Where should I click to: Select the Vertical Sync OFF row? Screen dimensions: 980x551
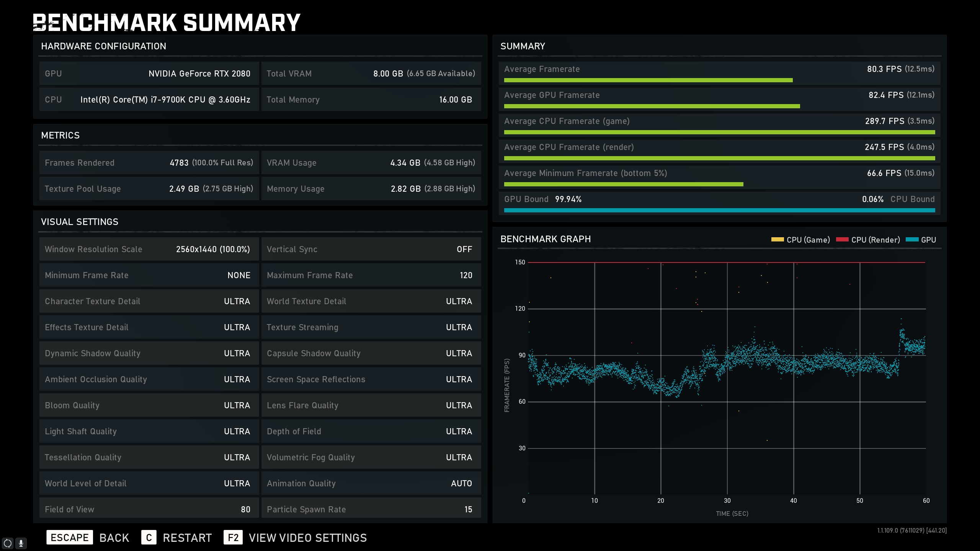(x=371, y=249)
